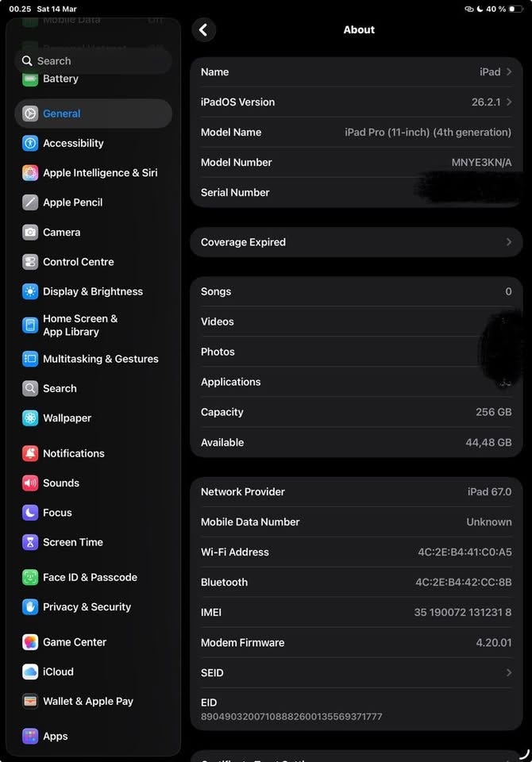Select the iCloud icon
The image size is (532, 762).
click(x=30, y=672)
